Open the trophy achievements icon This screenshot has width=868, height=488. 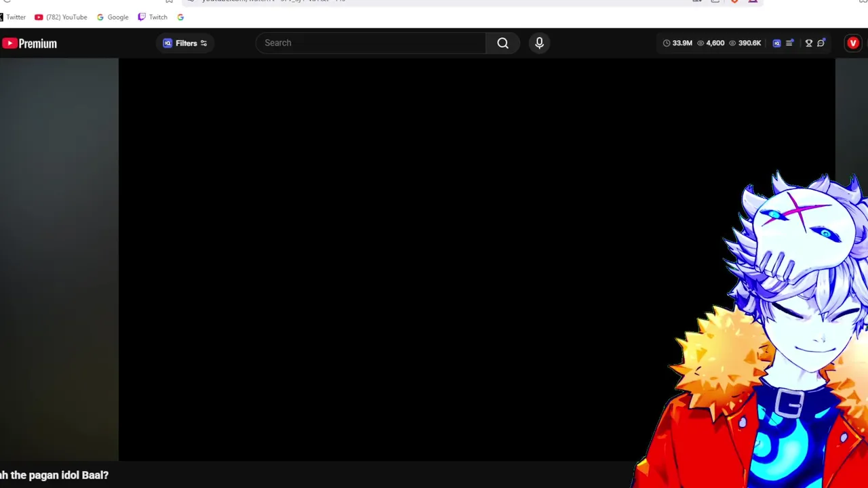coord(808,43)
